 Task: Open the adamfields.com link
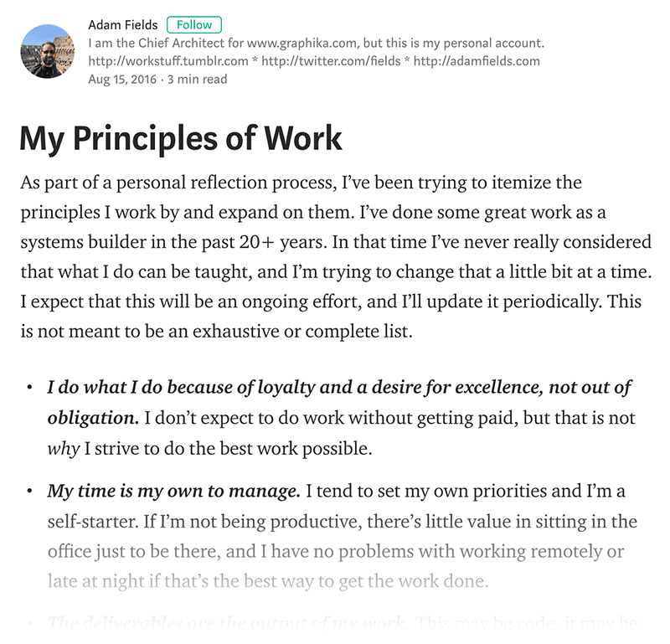coord(477,61)
